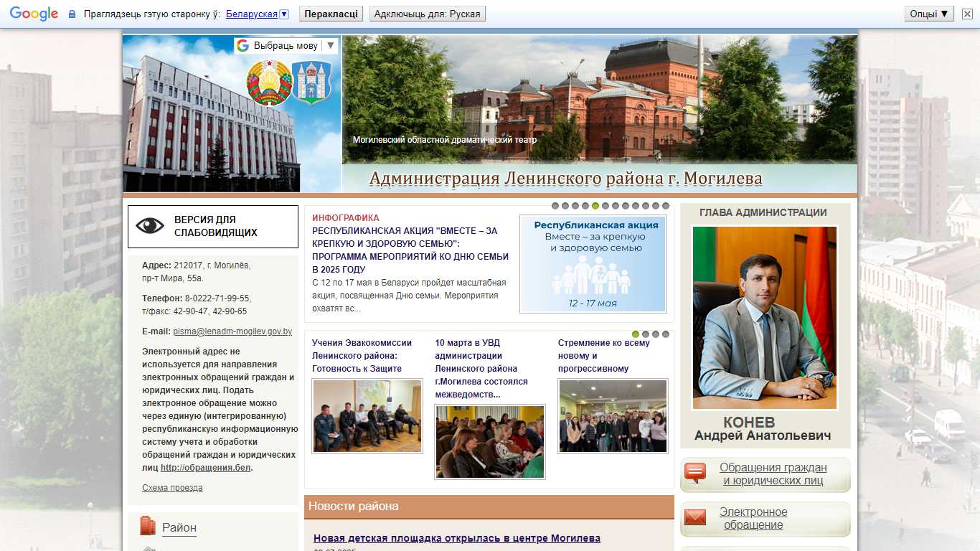Click the Республиканская акция family banner image
980x551 pixels.
pyautogui.click(x=593, y=264)
